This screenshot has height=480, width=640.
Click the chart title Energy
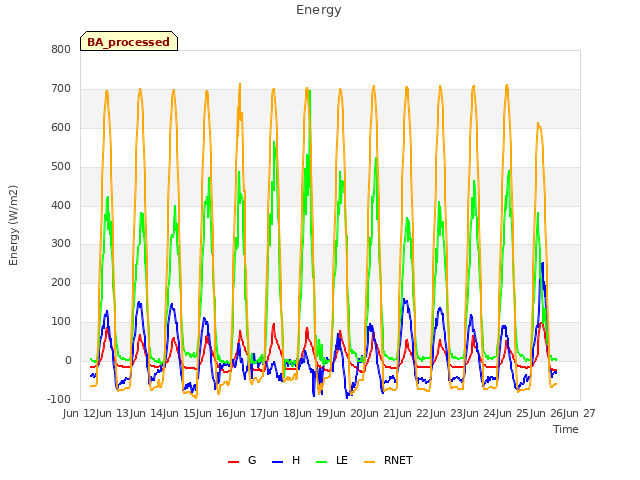pyautogui.click(x=319, y=10)
